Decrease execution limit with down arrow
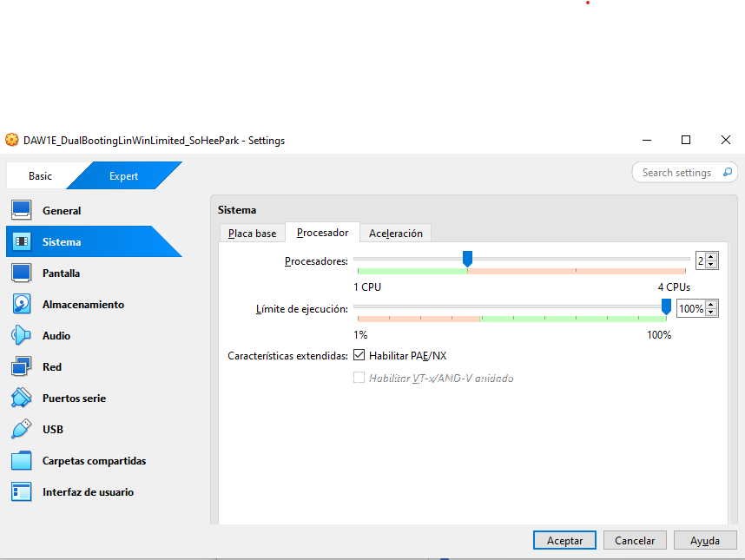This screenshot has height=560, width=745. tap(711, 313)
